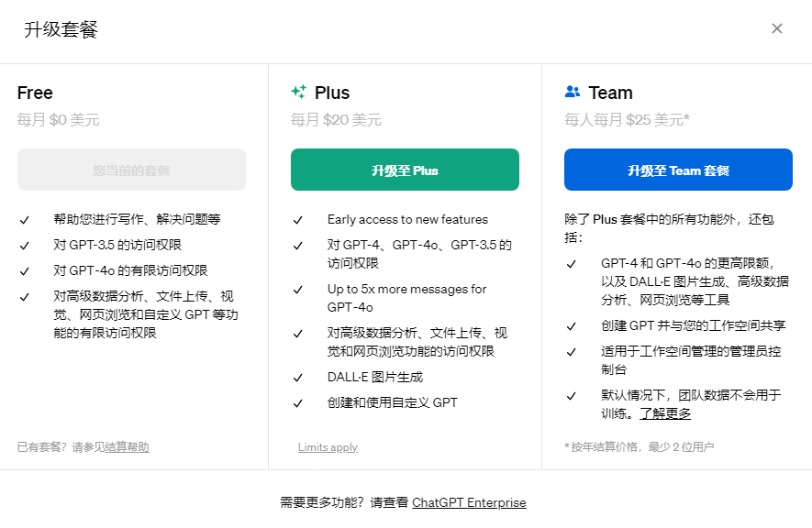This screenshot has width=812, height=528.
Task: Click the checkmark beside 创建 GPT 并与您的工作空间共享
Action: tap(573, 326)
